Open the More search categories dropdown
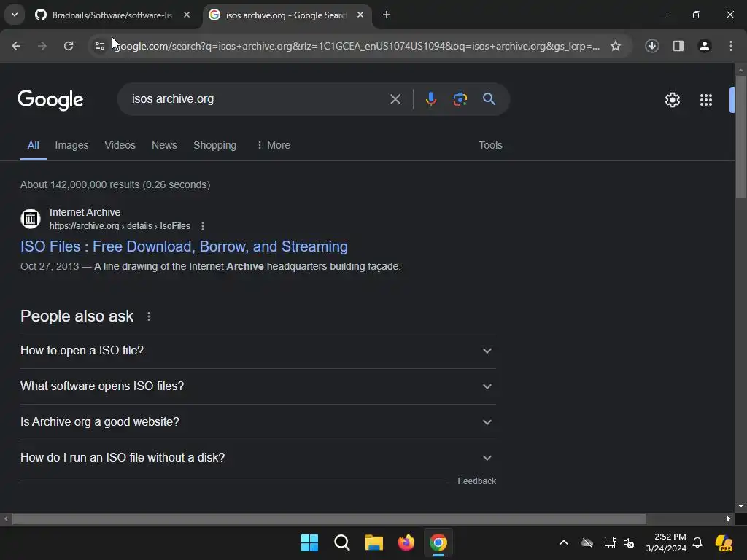747x560 pixels. point(274,145)
